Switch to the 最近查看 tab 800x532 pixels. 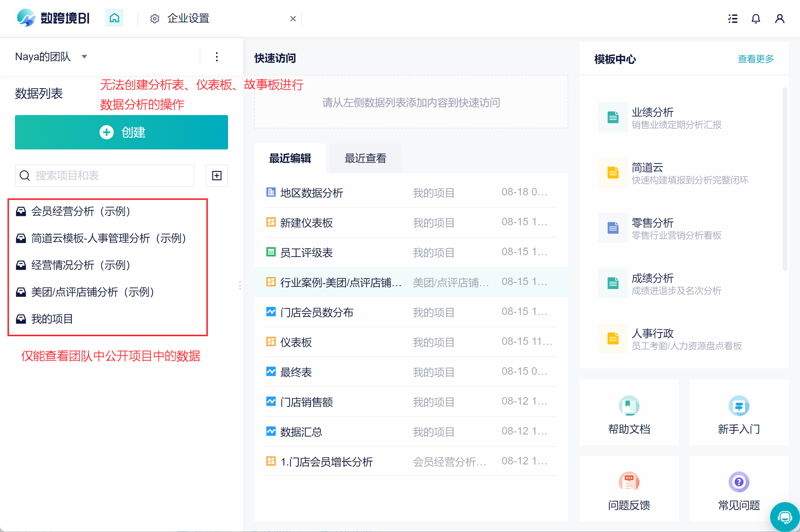(365, 158)
